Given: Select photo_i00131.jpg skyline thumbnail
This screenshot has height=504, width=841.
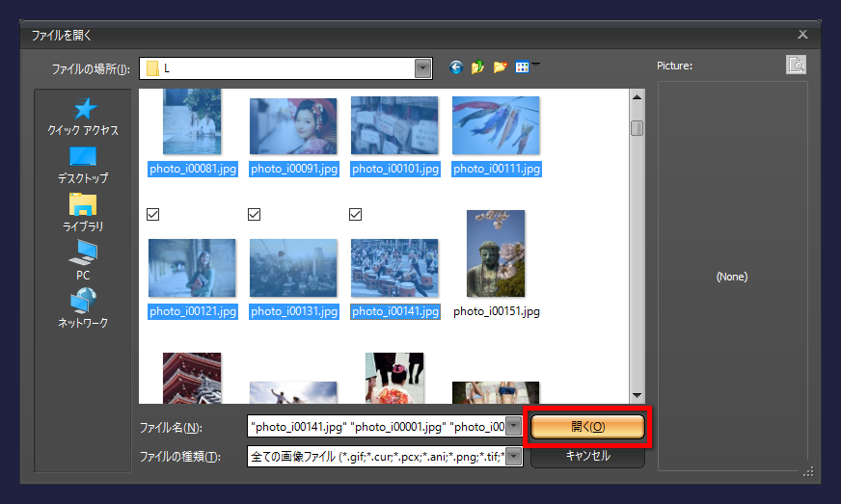Looking at the screenshot, I should [x=293, y=268].
